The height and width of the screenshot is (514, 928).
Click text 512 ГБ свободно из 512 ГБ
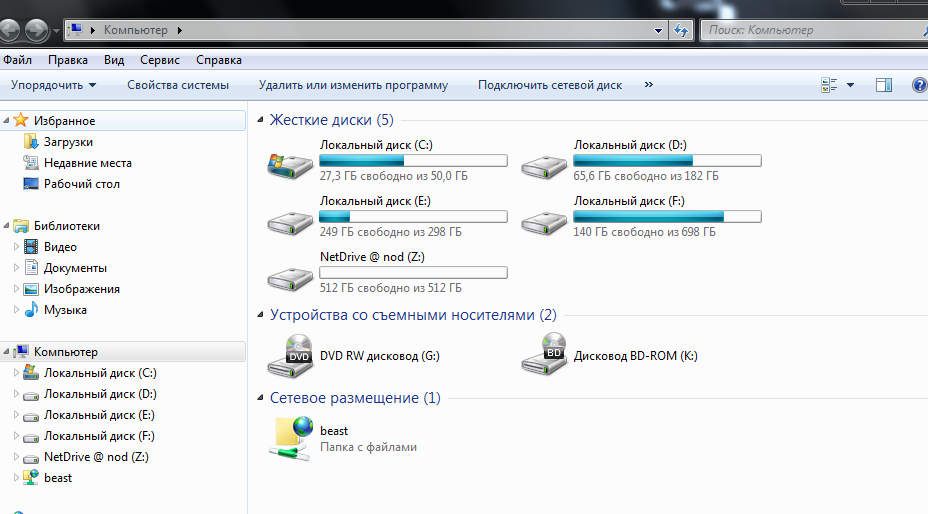click(x=391, y=288)
